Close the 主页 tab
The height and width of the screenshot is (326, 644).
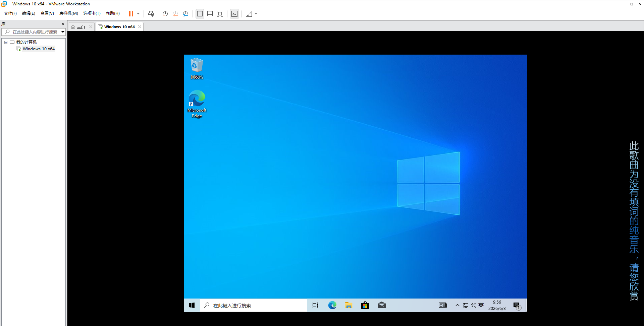pos(91,27)
